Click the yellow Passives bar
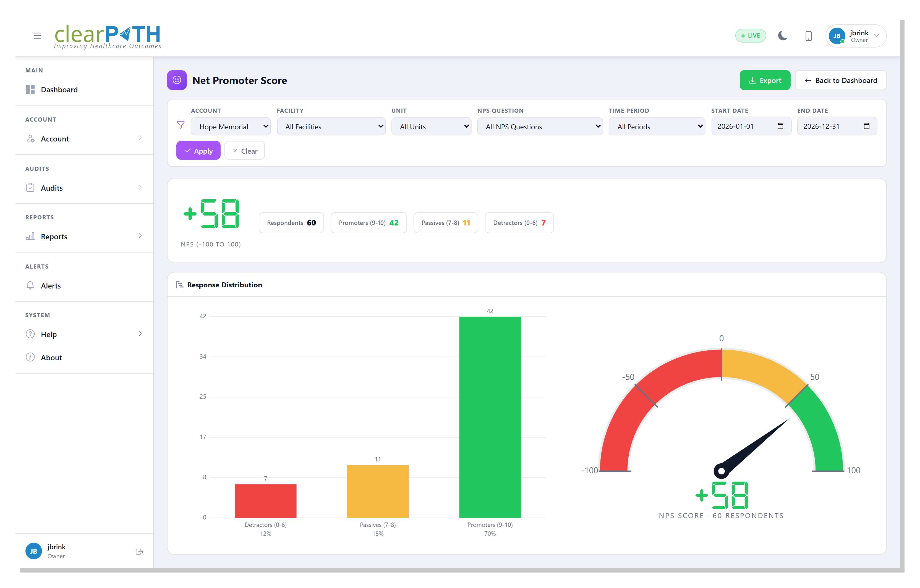The image size is (920, 588). (378, 491)
